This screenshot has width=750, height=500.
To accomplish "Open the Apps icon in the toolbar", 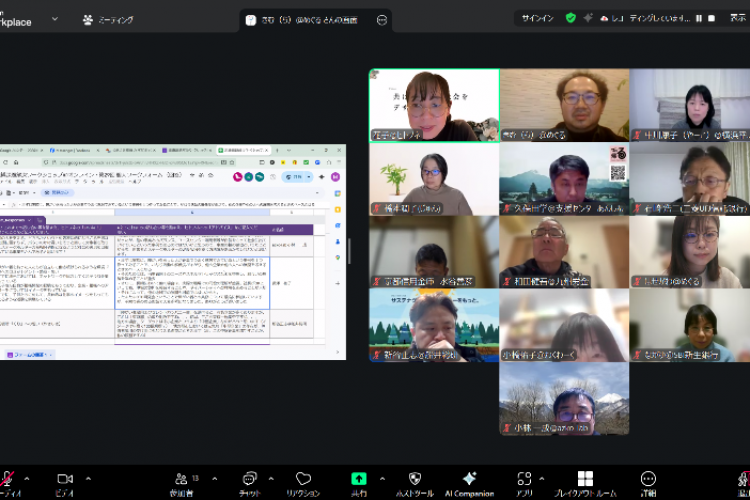I will pos(524,479).
